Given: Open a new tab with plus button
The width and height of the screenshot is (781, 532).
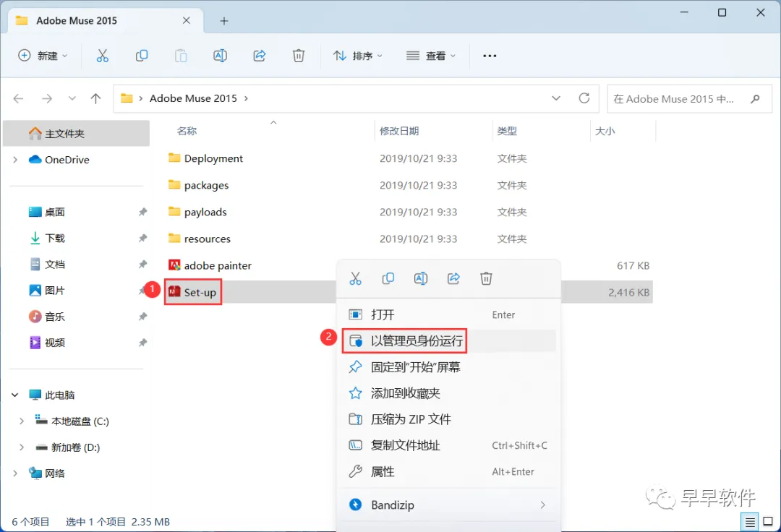Looking at the screenshot, I should click(224, 21).
